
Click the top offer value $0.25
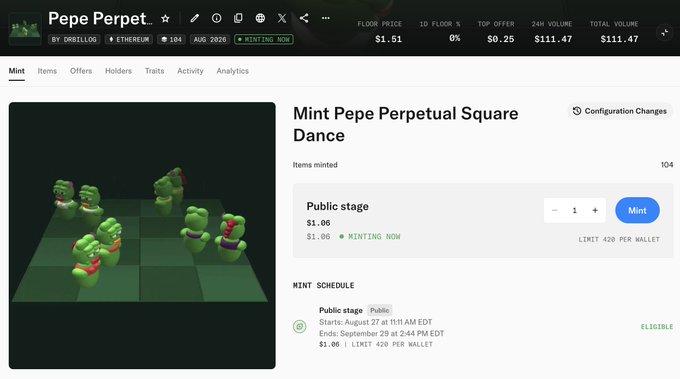point(500,39)
